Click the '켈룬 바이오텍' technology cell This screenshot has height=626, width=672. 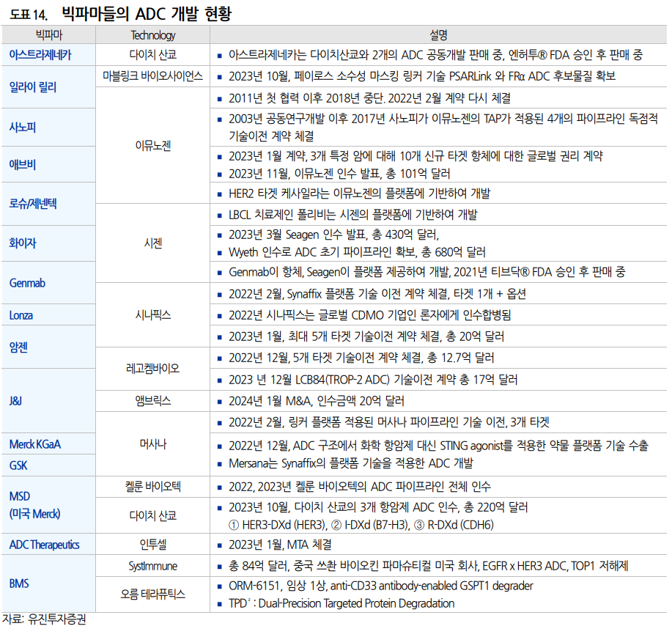(x=153, y=487)
